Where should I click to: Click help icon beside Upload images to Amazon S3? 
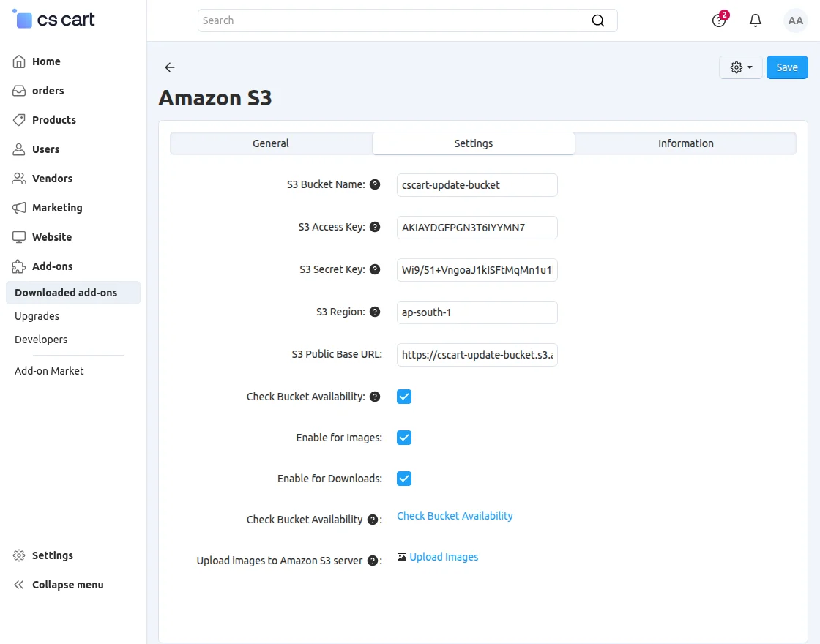[x=373, y=561]
